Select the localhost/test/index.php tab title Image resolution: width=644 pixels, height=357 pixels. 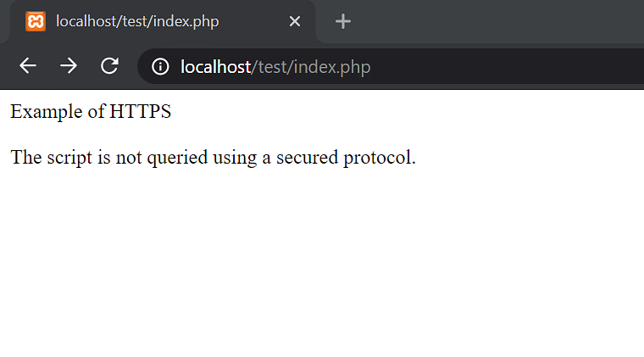tap(137, 21)
